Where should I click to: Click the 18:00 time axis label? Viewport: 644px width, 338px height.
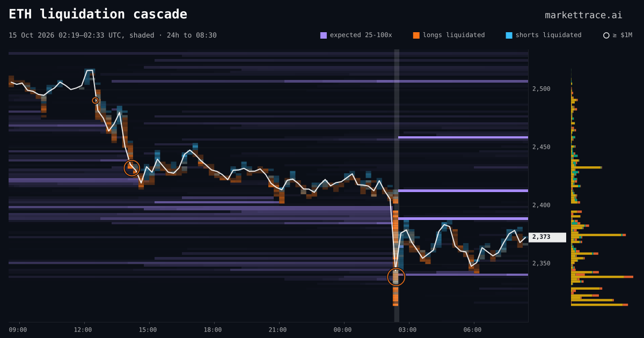point(213,330)
